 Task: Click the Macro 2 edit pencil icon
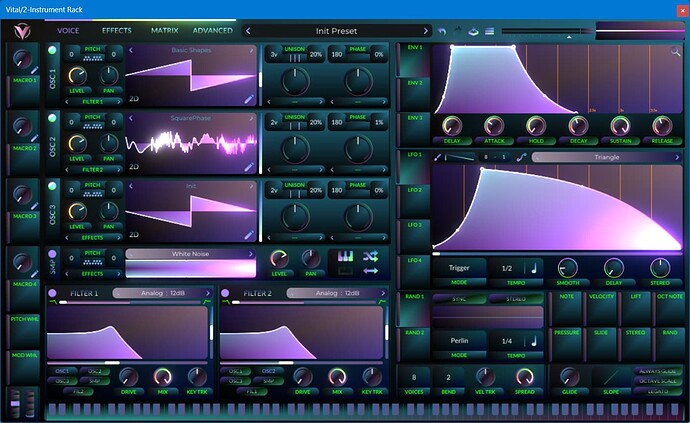(34, 138)
